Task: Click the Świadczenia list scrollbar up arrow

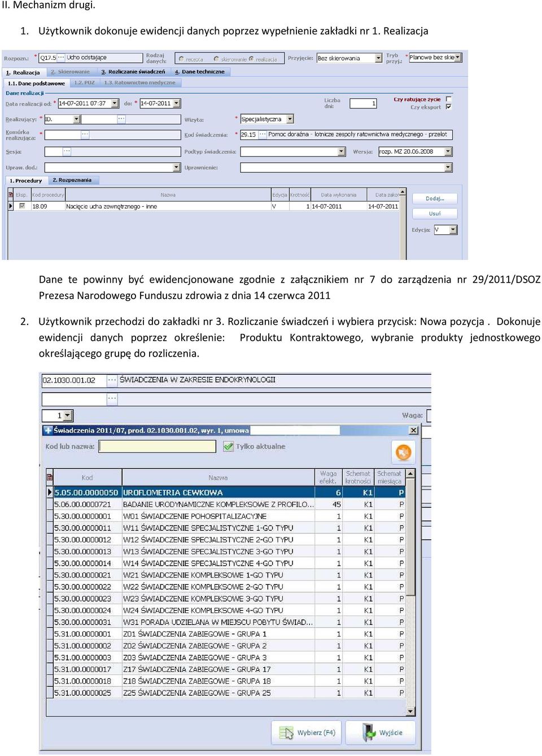Action: coord(411,473)
